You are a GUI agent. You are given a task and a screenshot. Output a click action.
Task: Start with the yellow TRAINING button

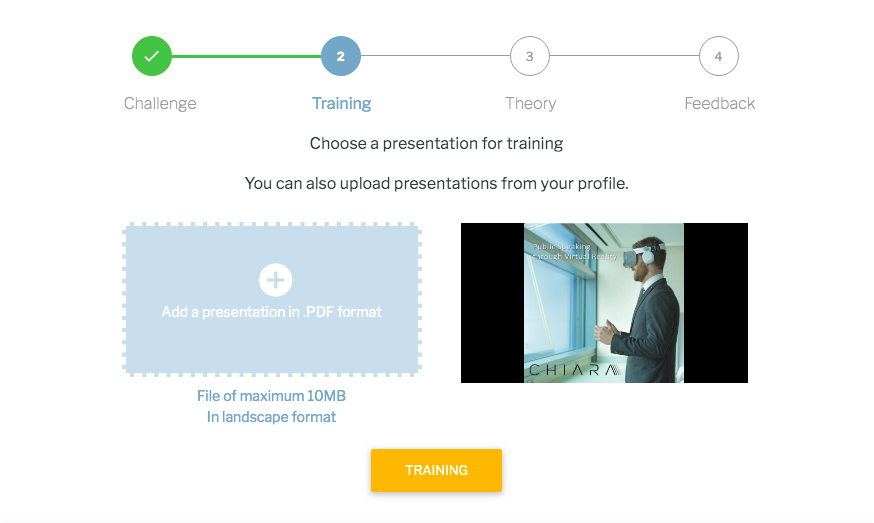tap(436, 470)
